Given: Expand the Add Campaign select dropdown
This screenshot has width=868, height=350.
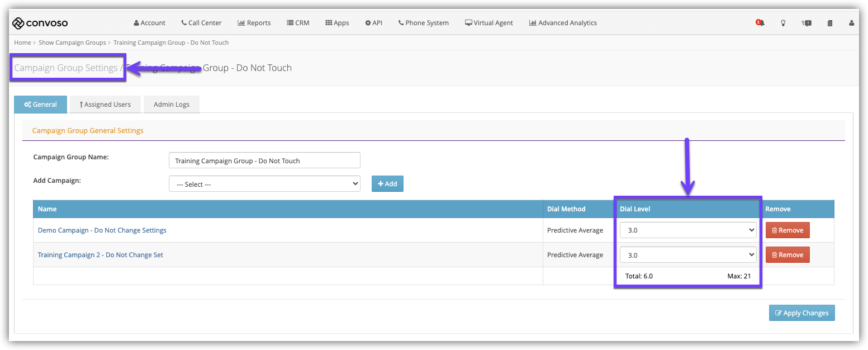Looking at the screenshot, I should click(x=264, y=184).
